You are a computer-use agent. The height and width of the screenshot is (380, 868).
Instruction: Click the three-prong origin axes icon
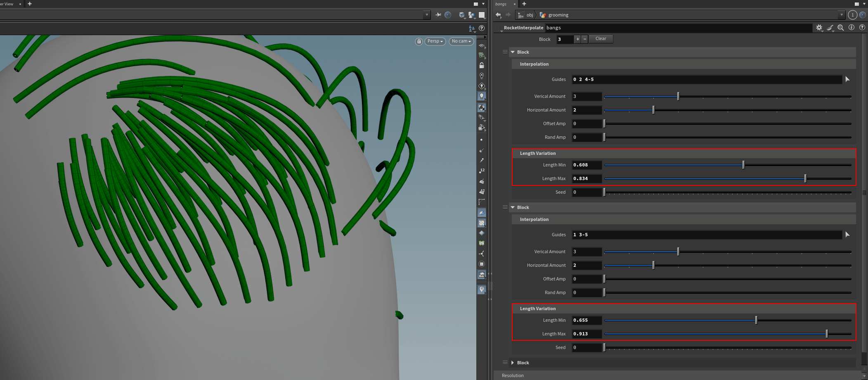click(x=481, y=254)
